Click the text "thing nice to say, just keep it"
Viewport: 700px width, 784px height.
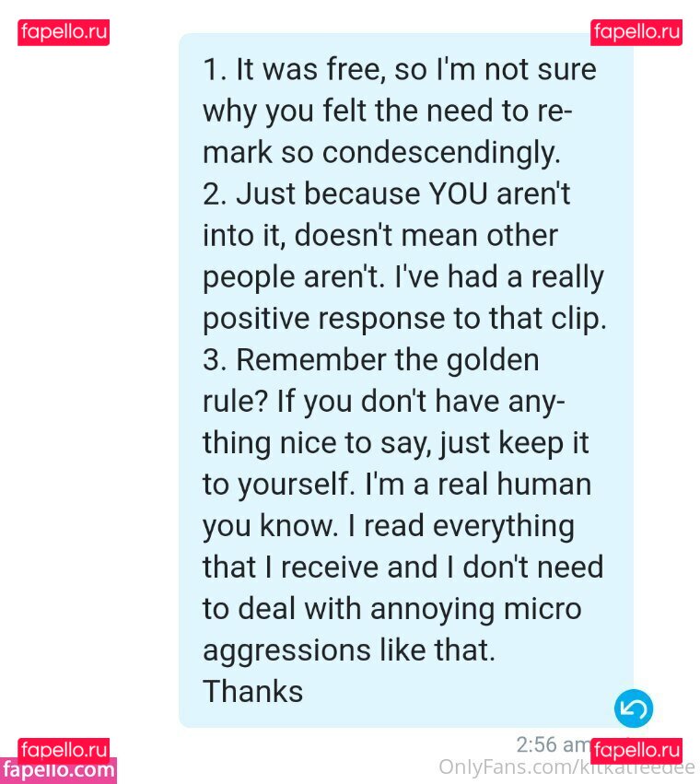[x=395, y=443]
